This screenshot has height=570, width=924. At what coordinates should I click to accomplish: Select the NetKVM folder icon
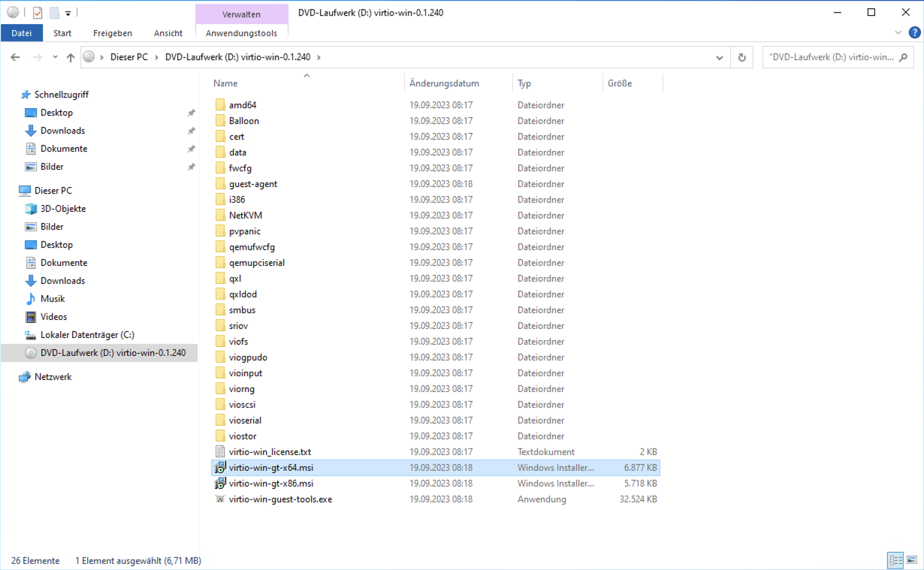click(x=220, y=216)
